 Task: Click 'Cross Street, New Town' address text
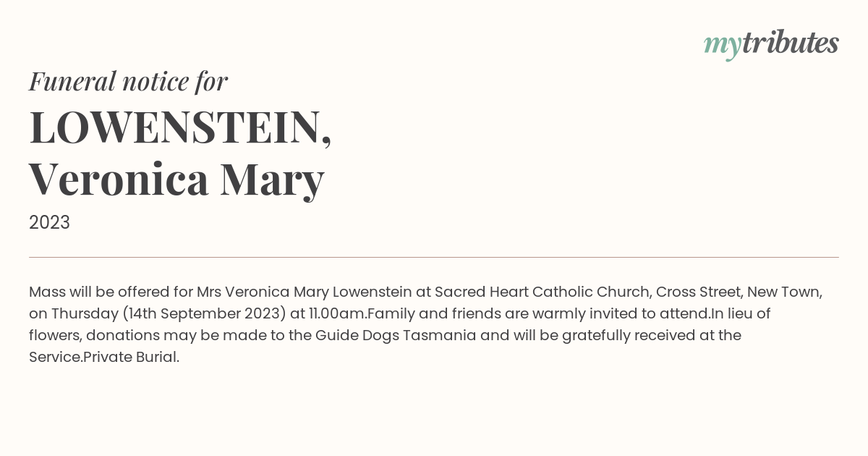738,292
